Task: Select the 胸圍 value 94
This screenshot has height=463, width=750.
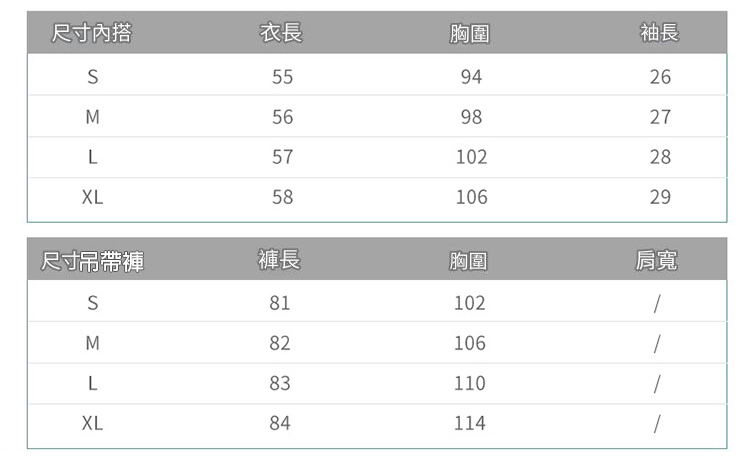Action: point(471,77)
